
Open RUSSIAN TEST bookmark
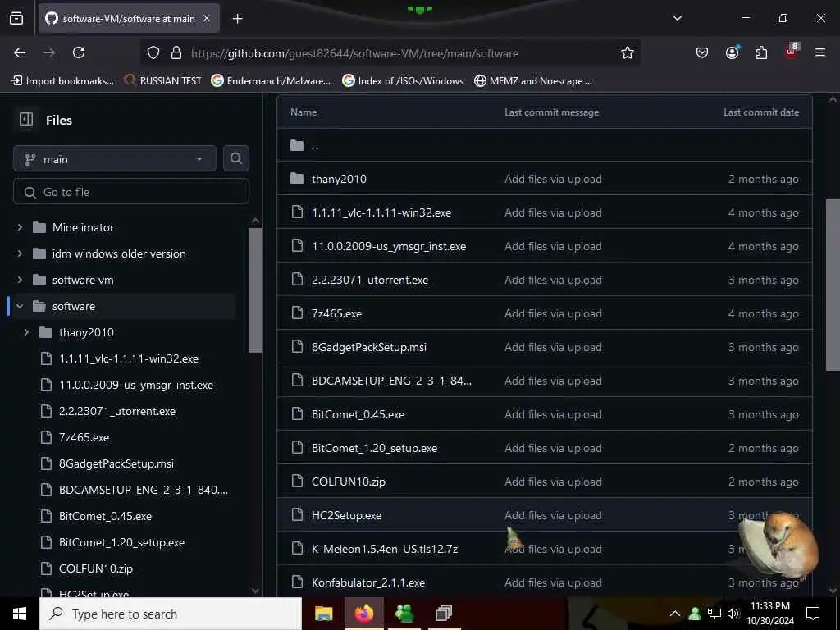[162, 81]
